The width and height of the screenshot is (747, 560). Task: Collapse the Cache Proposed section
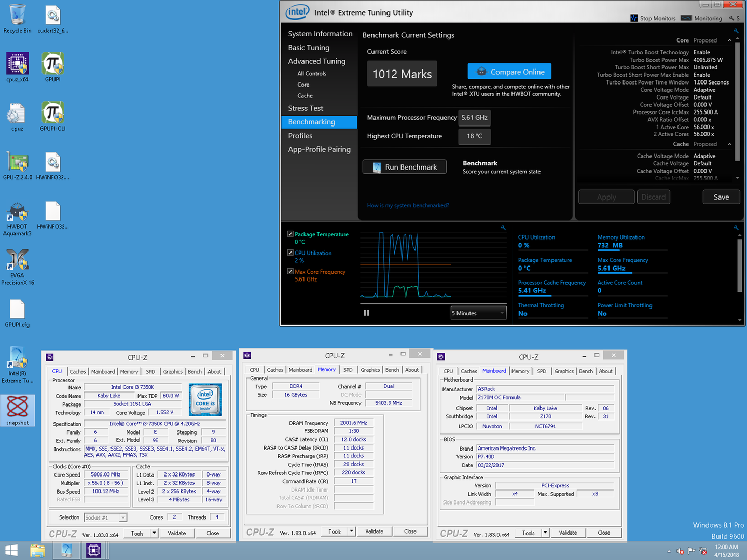(729, 144)
